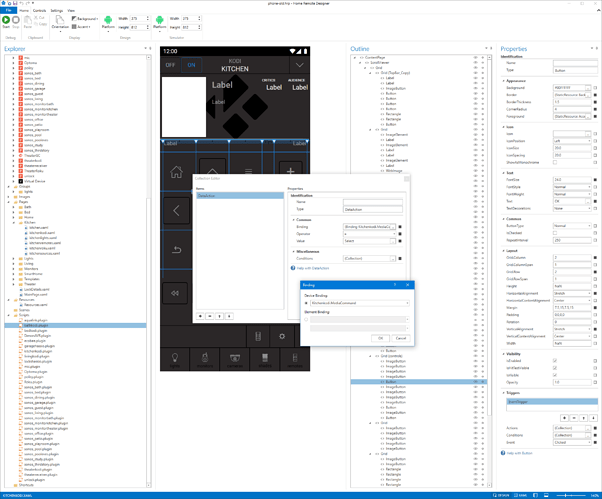Add a trigger in Properties Triggers section

(564, 418)
